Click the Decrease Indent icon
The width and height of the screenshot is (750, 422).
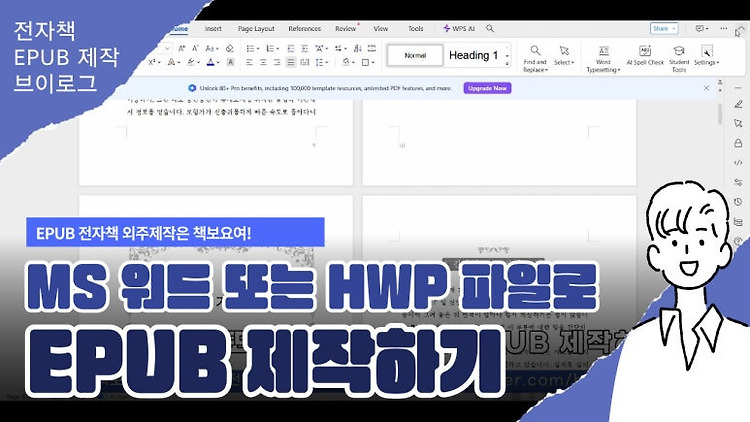pyautogui.click(x=291, y=49)
